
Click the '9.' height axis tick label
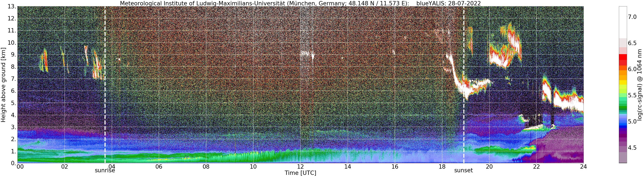pyautogui.click(x=13, y=55)
